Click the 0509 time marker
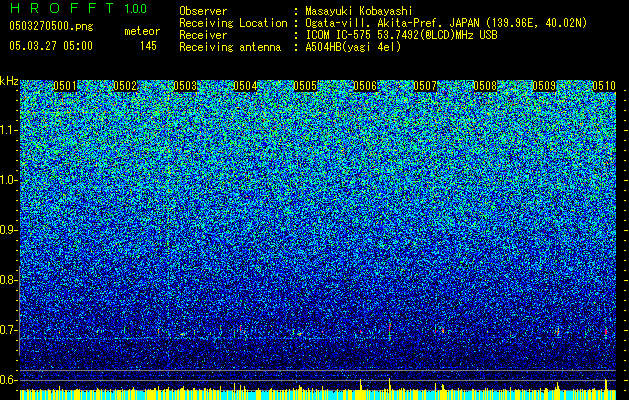Screen dimensions: 629x400 point(544,86)
